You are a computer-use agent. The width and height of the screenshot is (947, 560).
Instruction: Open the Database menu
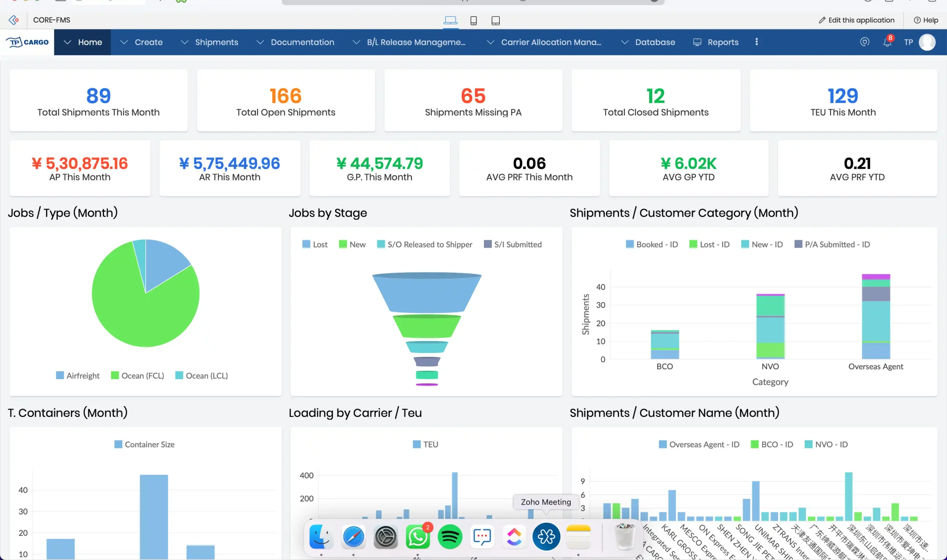pyautogui.click(x=648, y=42)
